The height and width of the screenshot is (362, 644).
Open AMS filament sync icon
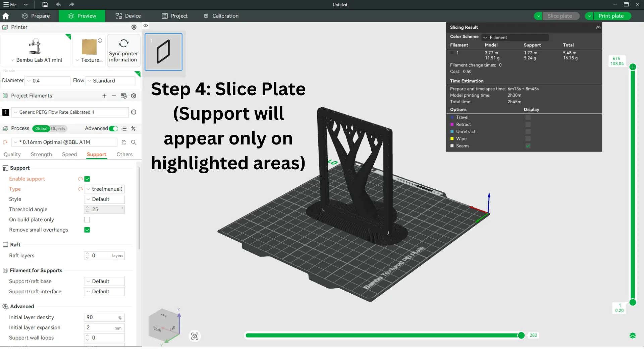(x=124, y=96)
